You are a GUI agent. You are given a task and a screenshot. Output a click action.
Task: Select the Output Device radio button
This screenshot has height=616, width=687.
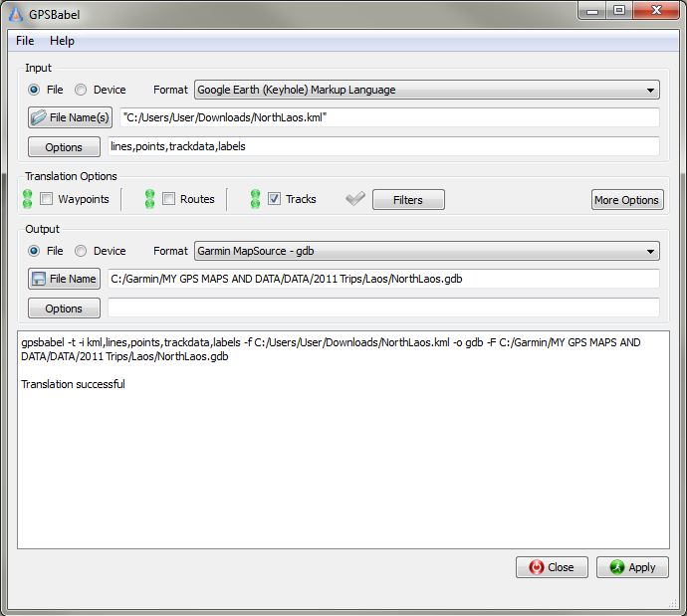click(x=81, y=251)
